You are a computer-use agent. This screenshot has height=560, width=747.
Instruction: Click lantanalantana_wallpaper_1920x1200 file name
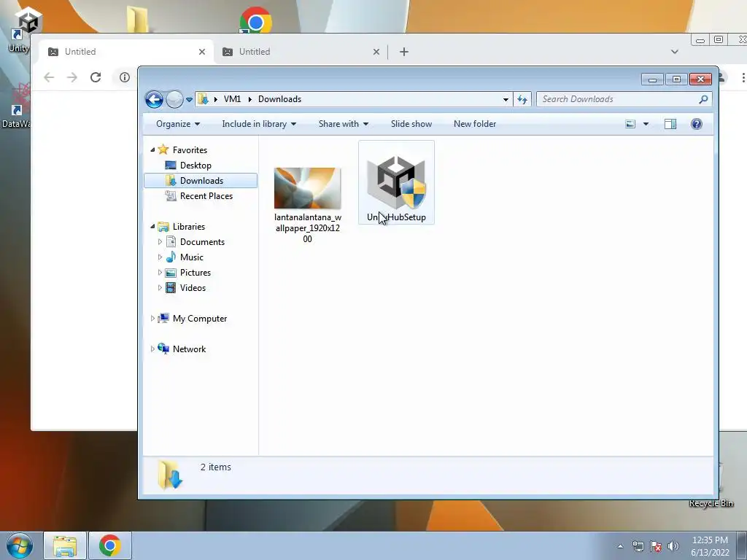(307, 228)
